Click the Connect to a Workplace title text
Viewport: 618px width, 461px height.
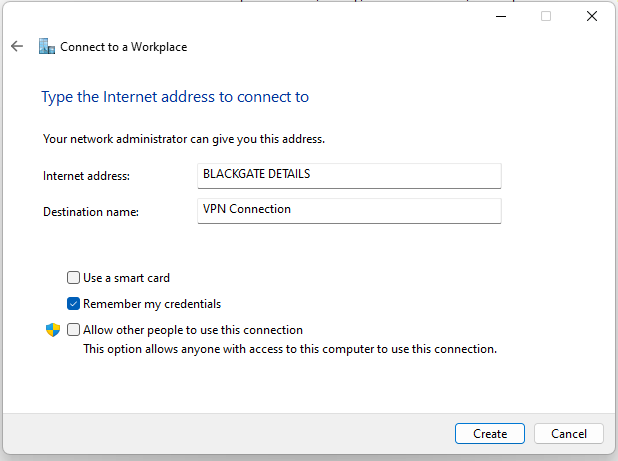(124, 47)
